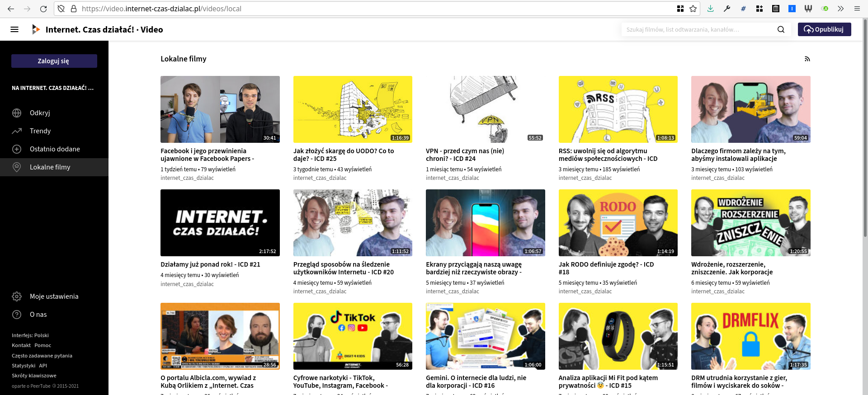Open title 'O portalu Albicla.com'
Screen dimensions: 868x395
coord(208,381)
